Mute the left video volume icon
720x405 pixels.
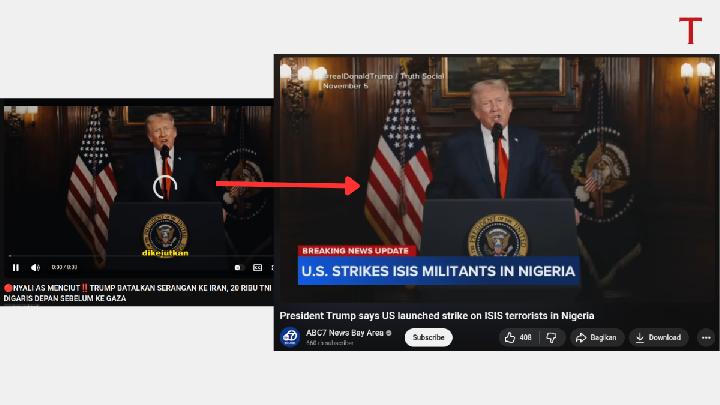coord(35,267)
